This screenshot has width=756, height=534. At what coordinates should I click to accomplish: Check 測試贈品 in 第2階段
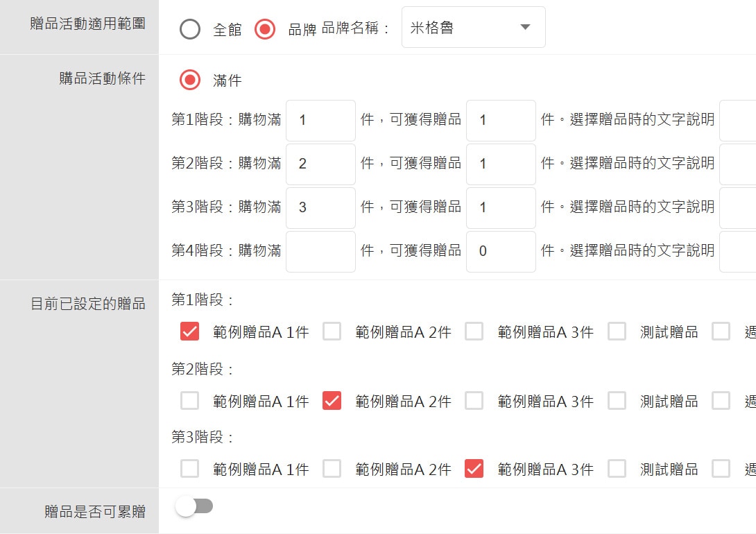(x=617, y=401)
